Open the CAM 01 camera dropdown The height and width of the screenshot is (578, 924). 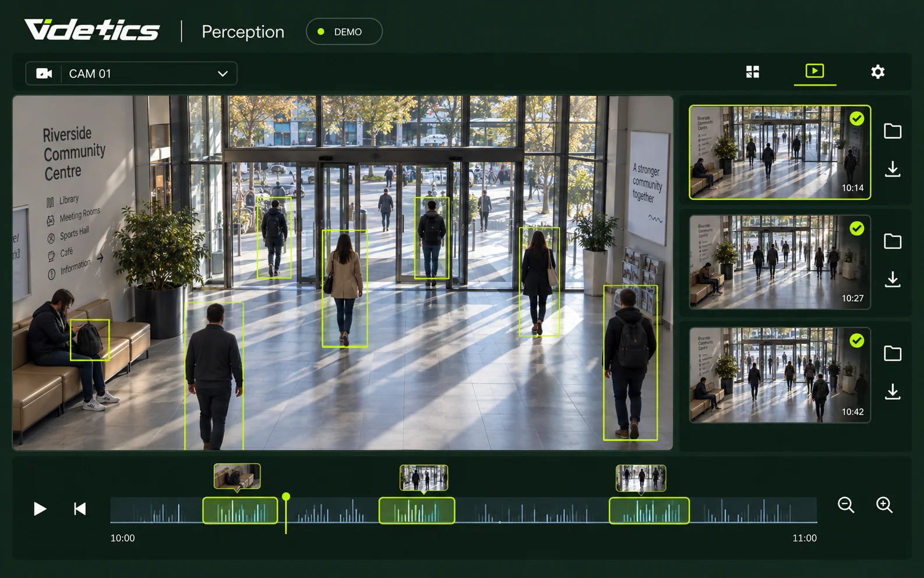tap(131, 73)
